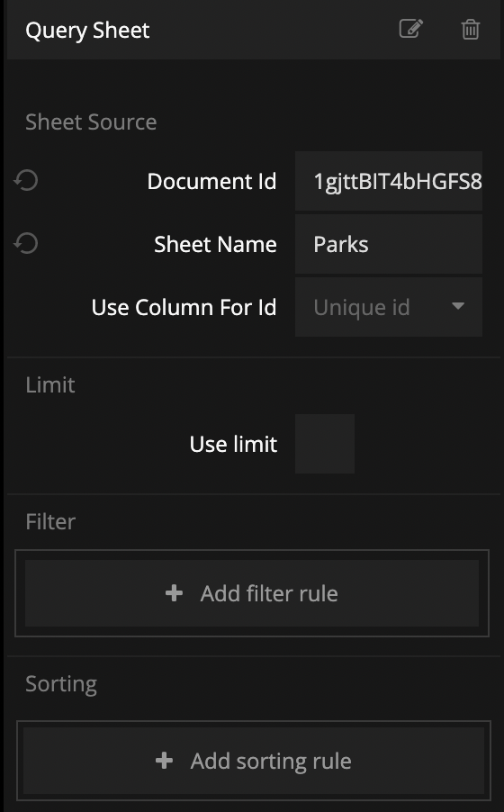Click the Use Column For Id label
Viewport: 504px width, 812px height.
184,308
